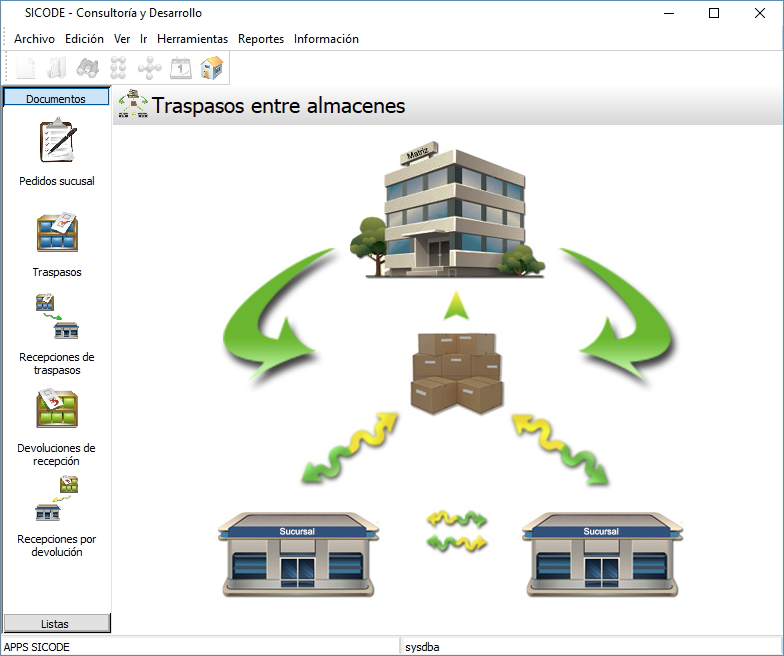Click the cardboard boxes image in center
784x656 pixels.
(456, 374)
